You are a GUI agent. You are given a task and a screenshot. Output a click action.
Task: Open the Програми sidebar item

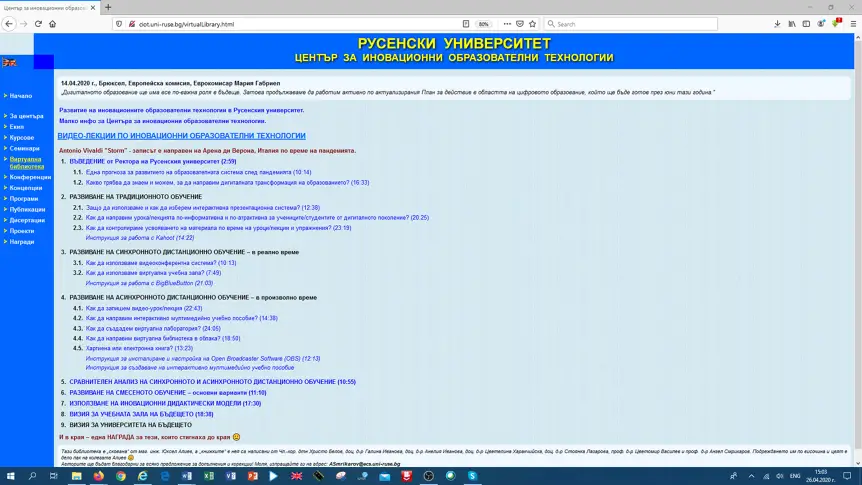(x=24, y=199)
